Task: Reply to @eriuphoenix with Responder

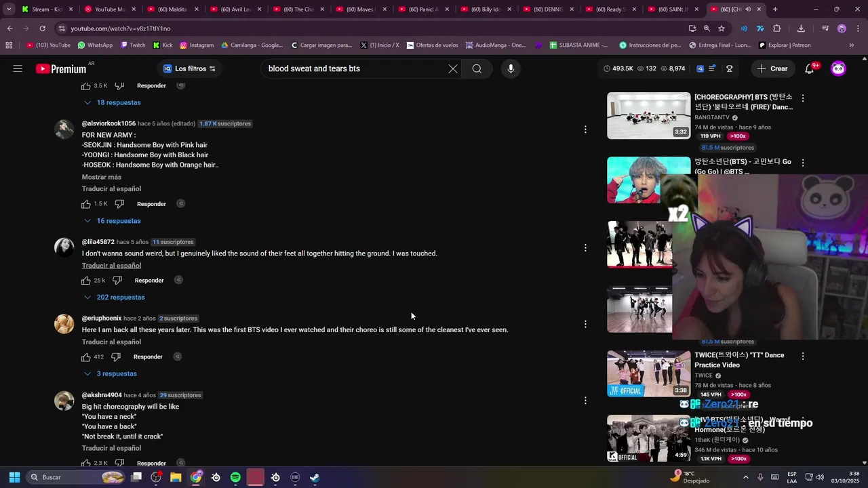Action: (148, 357)
